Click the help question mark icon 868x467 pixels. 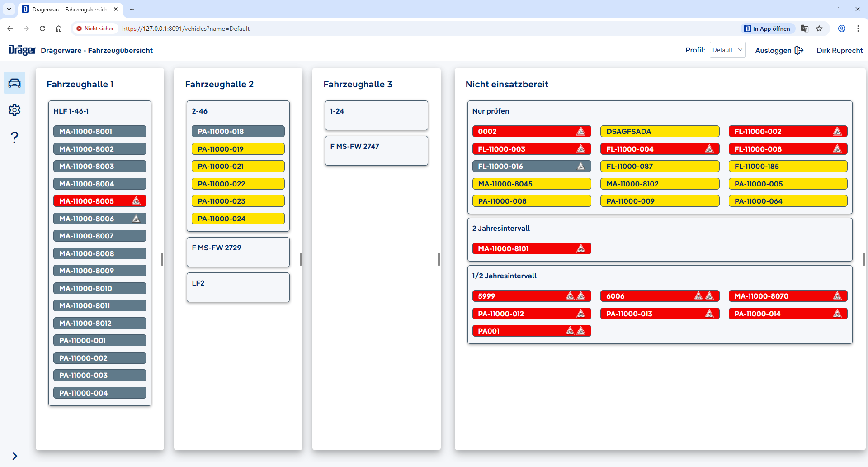(x=14, y=137)
